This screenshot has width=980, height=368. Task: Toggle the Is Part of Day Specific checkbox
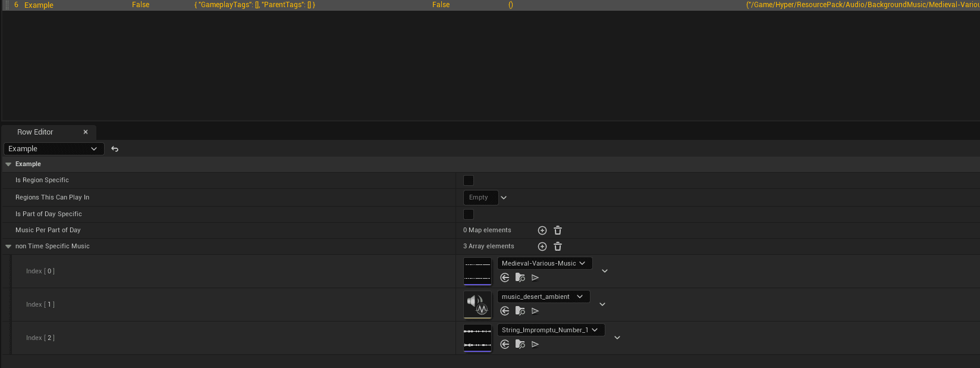(469, 214)
